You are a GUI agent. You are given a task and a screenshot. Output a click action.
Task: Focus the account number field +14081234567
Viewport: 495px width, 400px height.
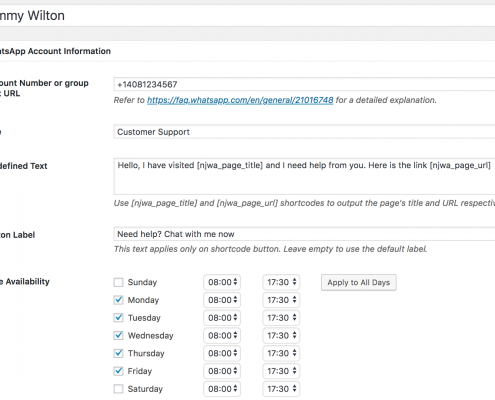[304, 84]
